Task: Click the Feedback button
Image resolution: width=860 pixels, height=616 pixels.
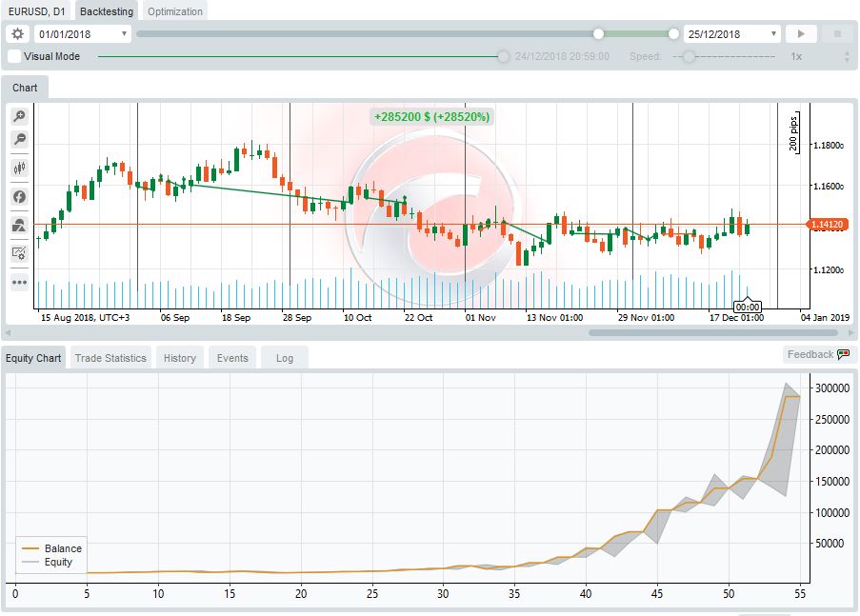Action: 819,354
